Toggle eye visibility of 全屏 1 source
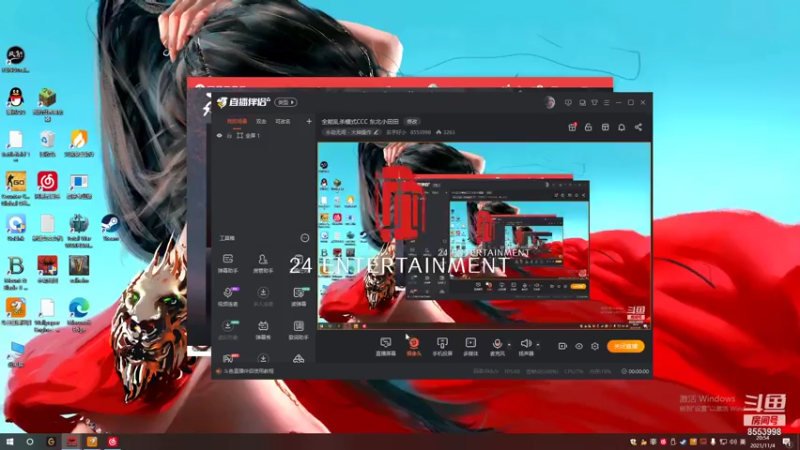 219,136
